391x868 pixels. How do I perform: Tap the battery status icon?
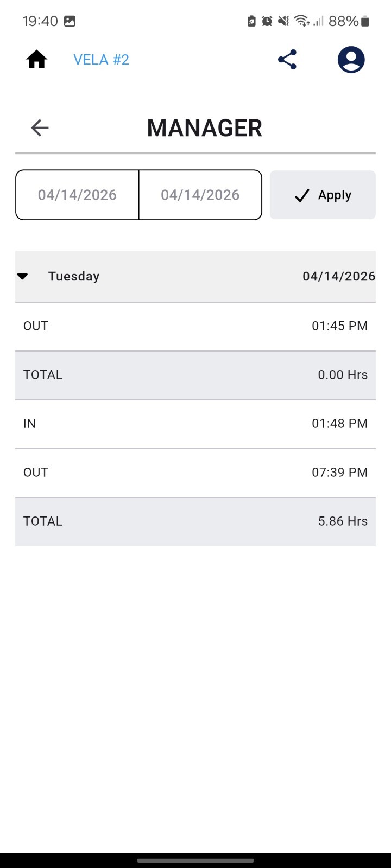[365, 21]
